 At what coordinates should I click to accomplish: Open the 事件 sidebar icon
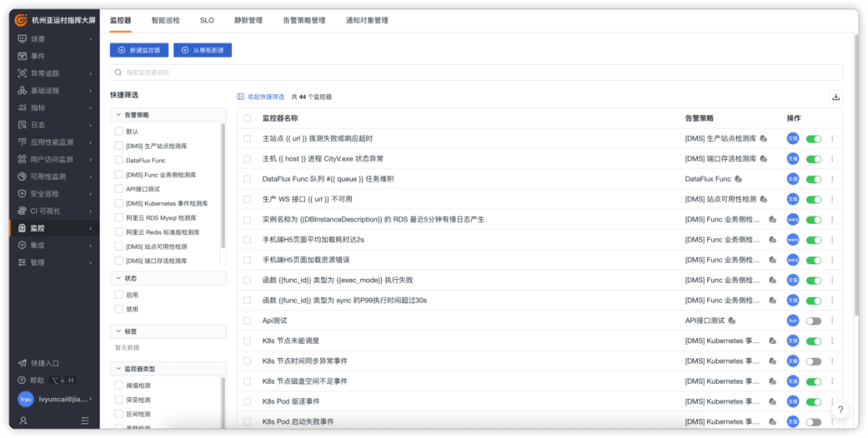[x=22, y=56]
